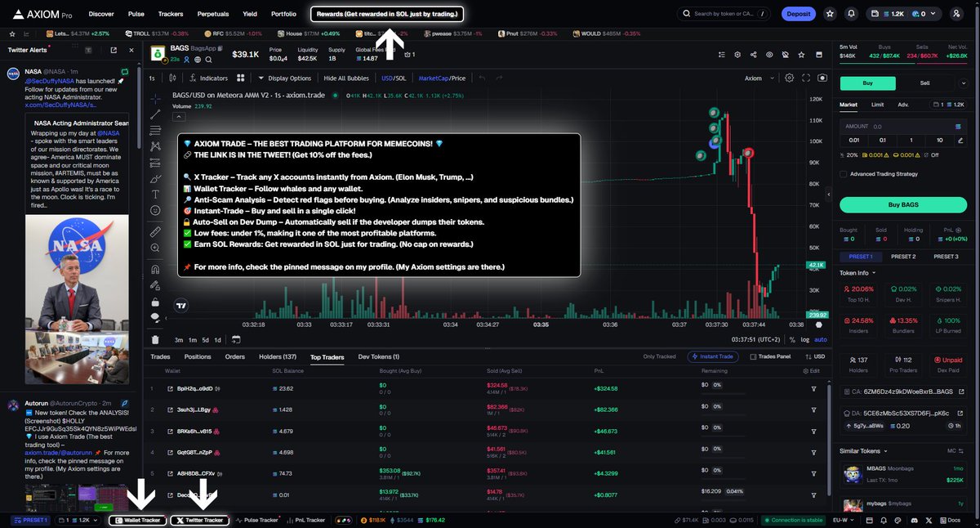Toggle USD/SOL currency display on chart
980x528 pixels.
(393, 78)
